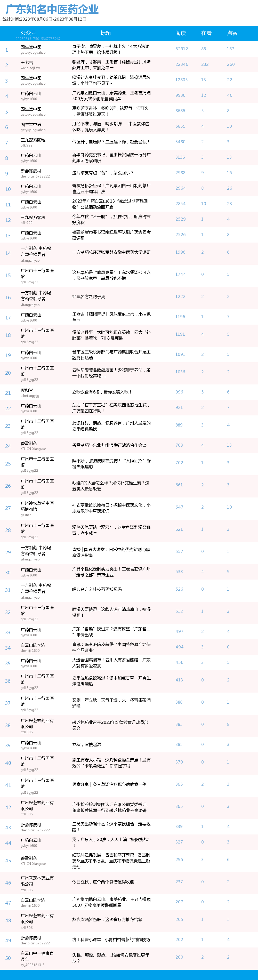Click account 香雪制药 in row 24
Viewport: 258px width, 980px height.
click(29, 444)
